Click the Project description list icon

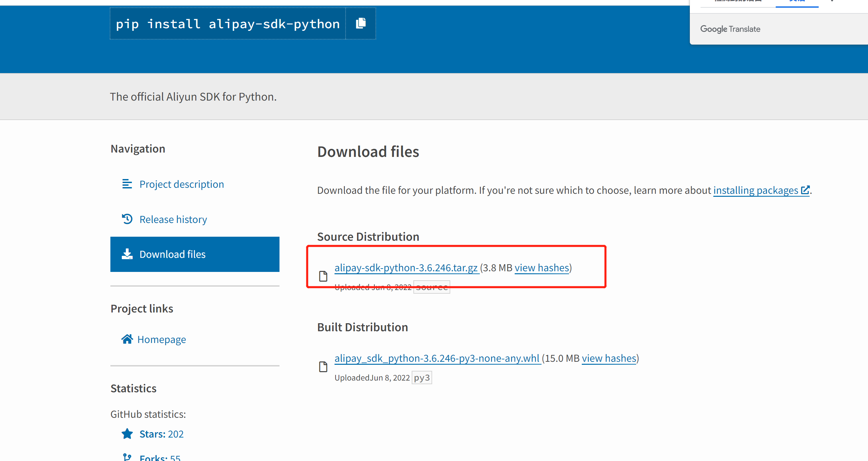coord(127,184)
